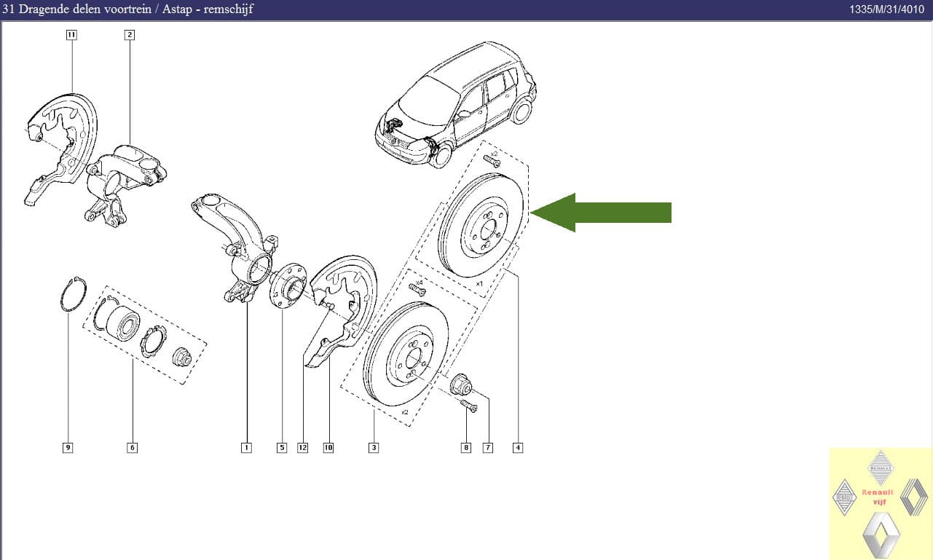The width and height of the screenshot is (933, 560).
Task: Select part number 6 callout
Action: click(x=132, y=448)
